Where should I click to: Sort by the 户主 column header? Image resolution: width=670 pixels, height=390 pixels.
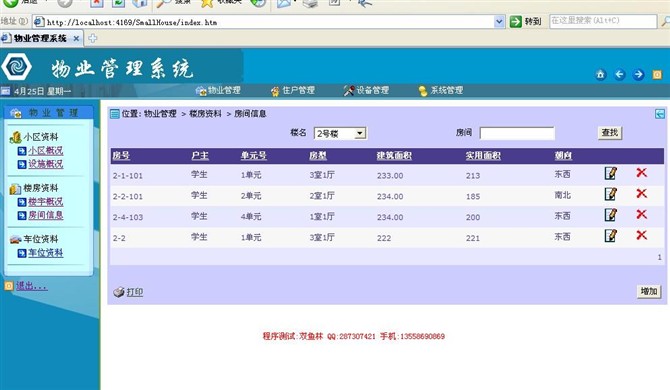click(200, 156)
